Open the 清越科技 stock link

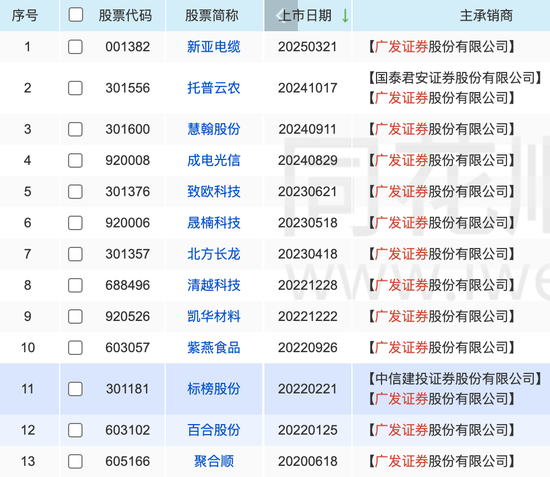click(x=214, y=285)
